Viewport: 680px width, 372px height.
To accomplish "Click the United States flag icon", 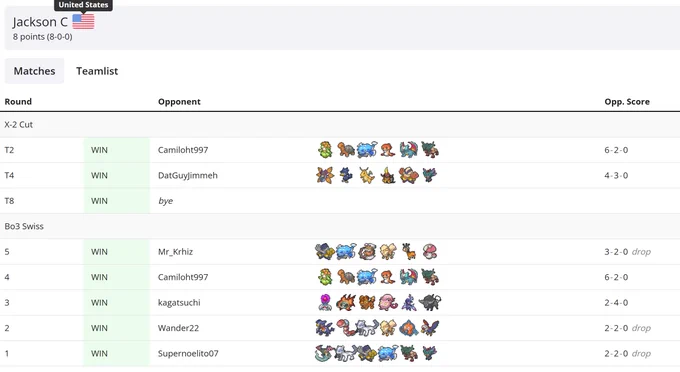I will pos(83,22).
